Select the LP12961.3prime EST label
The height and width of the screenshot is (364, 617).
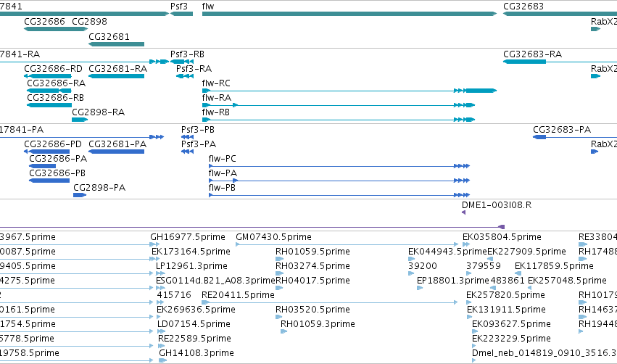click(191, 266)
